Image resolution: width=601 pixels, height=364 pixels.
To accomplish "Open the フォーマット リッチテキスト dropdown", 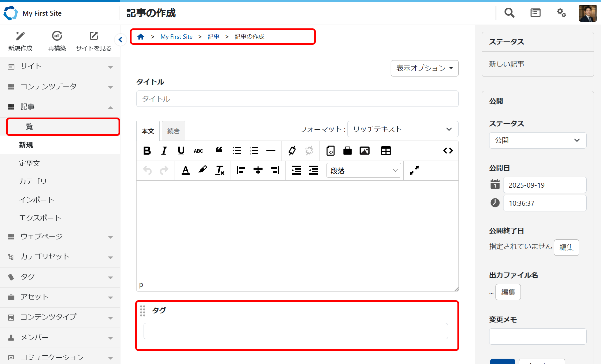I will tap(403, 129).
